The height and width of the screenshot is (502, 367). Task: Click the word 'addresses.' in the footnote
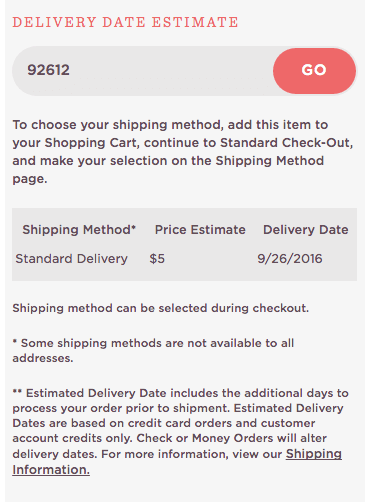click(43, 358)
